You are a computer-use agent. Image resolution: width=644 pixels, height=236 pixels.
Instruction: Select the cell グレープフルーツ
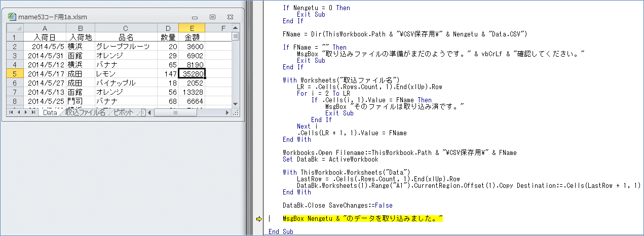(x=126, y=46)
